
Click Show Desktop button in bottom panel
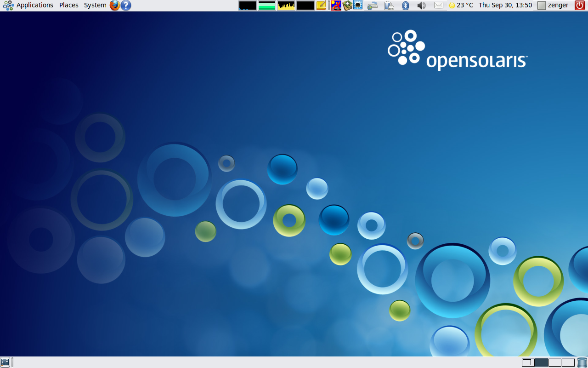click(5, 362)
